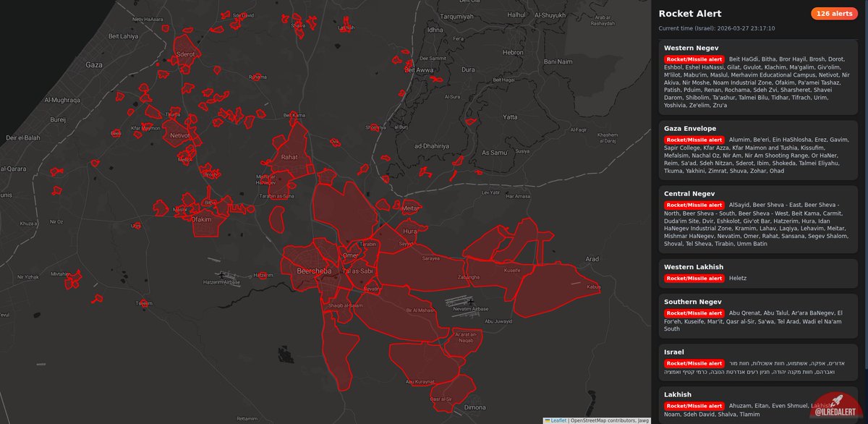Select the Western Lakhish region heading
This screenshot has height=424, width=868.
tap(694, 267)
